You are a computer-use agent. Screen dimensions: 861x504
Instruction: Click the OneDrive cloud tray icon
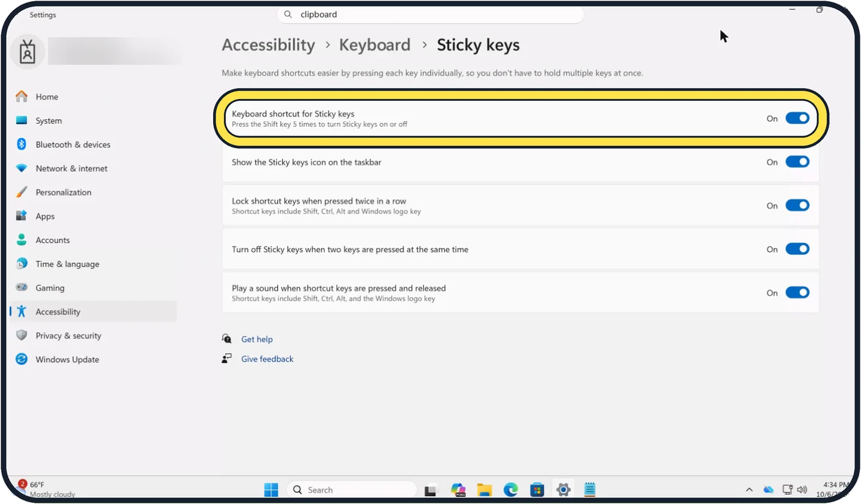click(x=769, y=490)
